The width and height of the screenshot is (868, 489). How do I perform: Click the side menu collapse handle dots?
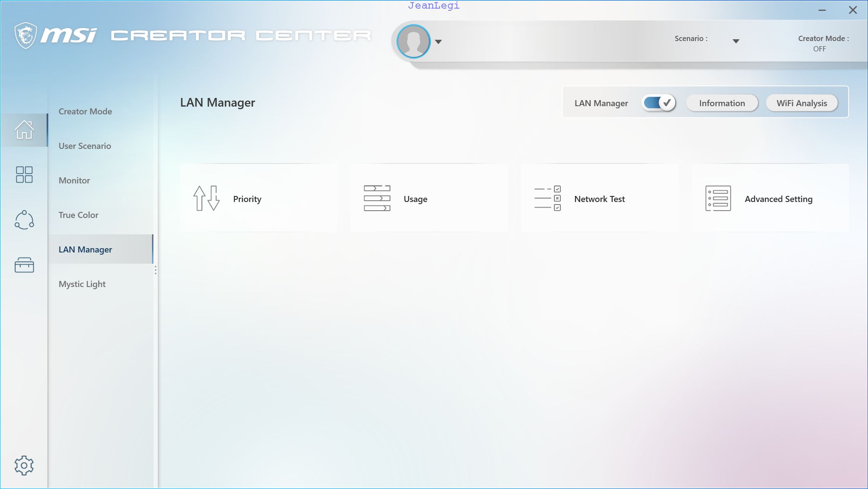point(155,270)
